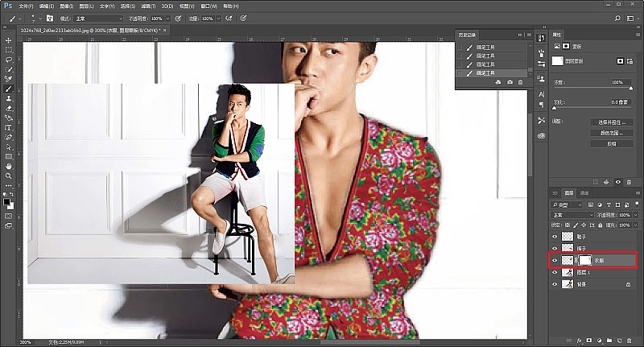The image size is (644, 347).
Task: Enable airbrush-style build-up icon
Action: coord(229,19)
